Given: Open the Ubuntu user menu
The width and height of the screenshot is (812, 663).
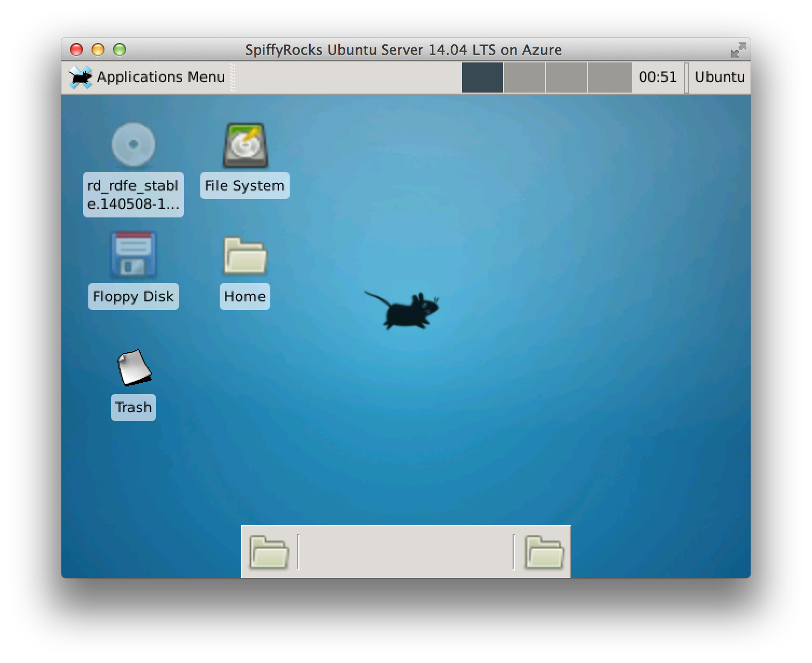Looking at the screenshot, I should (719, 77).
